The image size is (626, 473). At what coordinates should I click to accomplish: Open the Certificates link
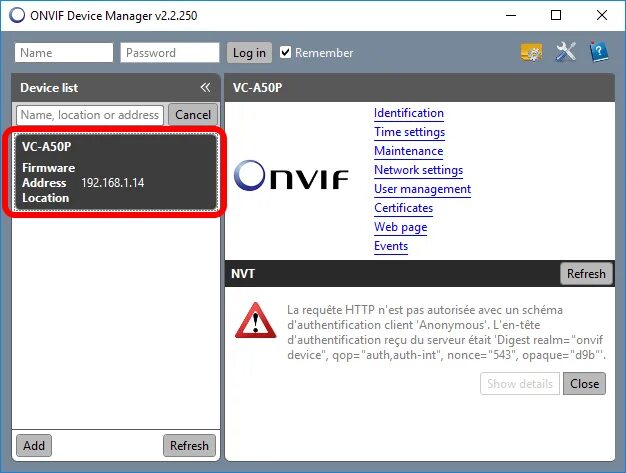404,208
